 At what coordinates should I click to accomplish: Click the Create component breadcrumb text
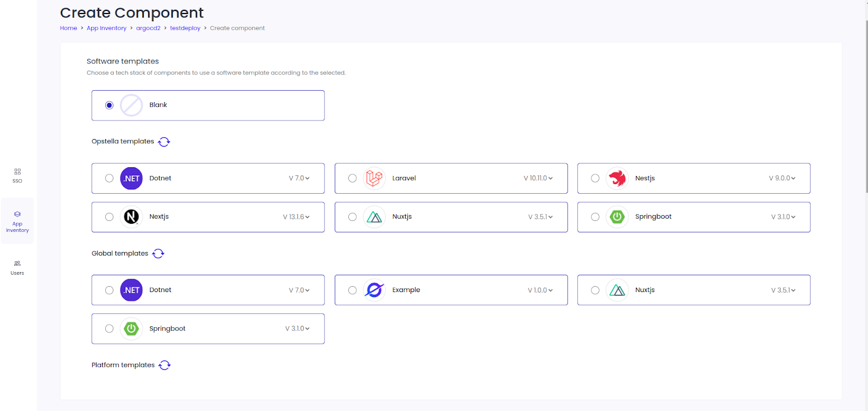point(237,28)
